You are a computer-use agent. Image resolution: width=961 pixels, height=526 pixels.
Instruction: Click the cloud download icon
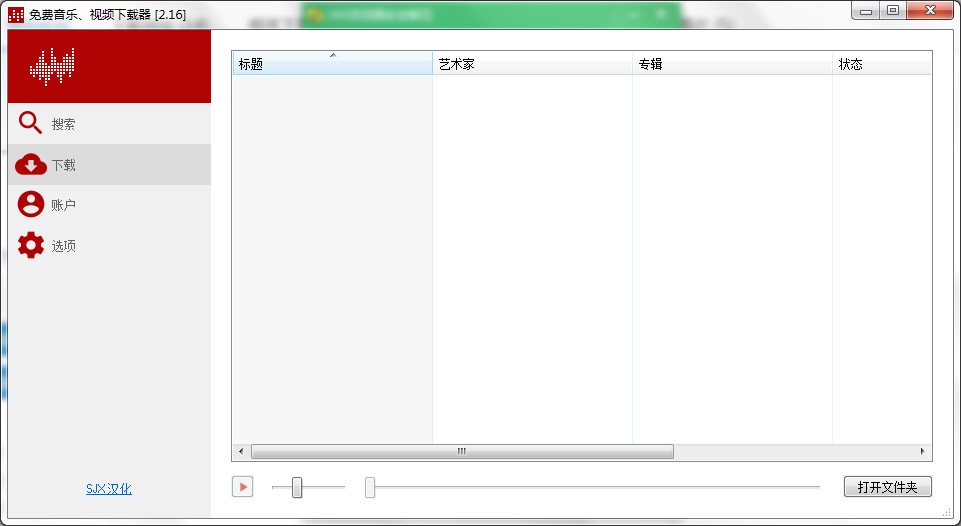coord(31,164)
